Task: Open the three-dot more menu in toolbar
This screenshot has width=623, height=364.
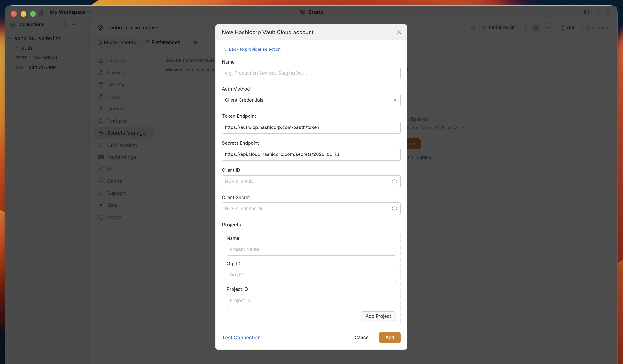Action: [548, 28]
